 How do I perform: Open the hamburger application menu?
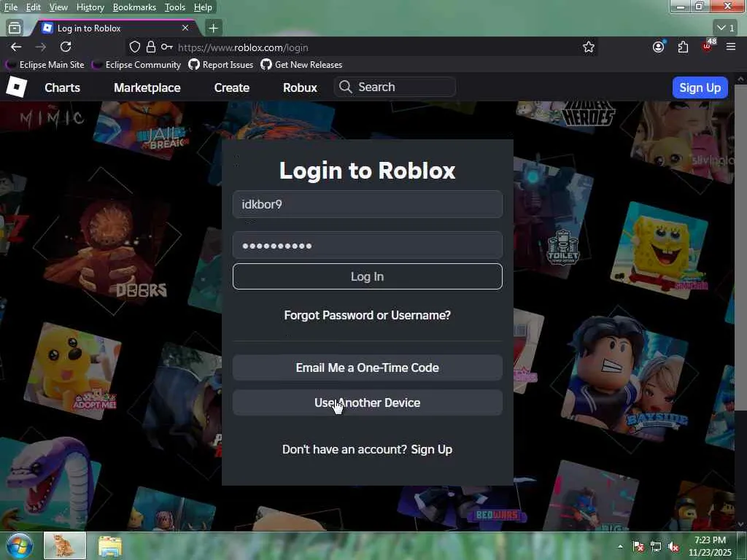731,47
